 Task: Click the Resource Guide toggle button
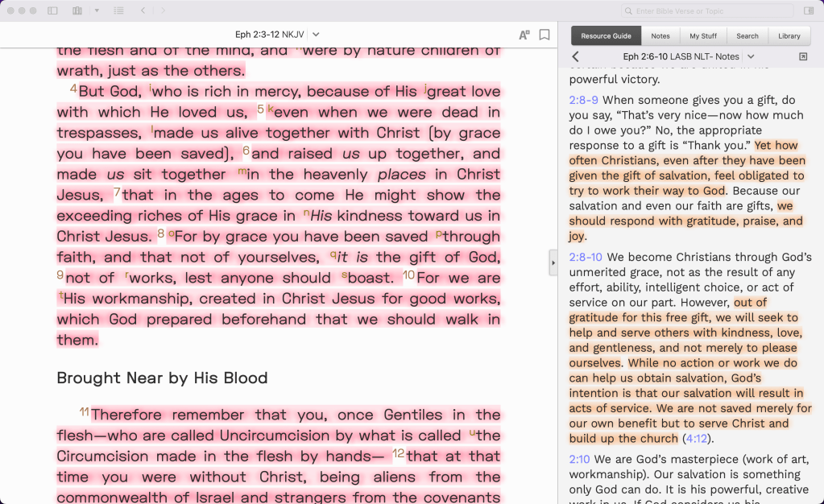coord(606,36)
